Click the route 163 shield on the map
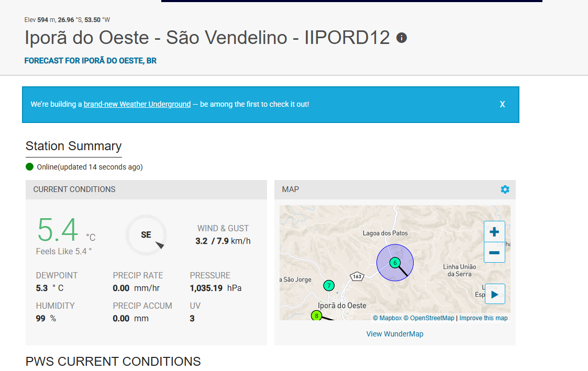Image resolution: width=588 pixels, height=371 pixels. click(357, 276)
